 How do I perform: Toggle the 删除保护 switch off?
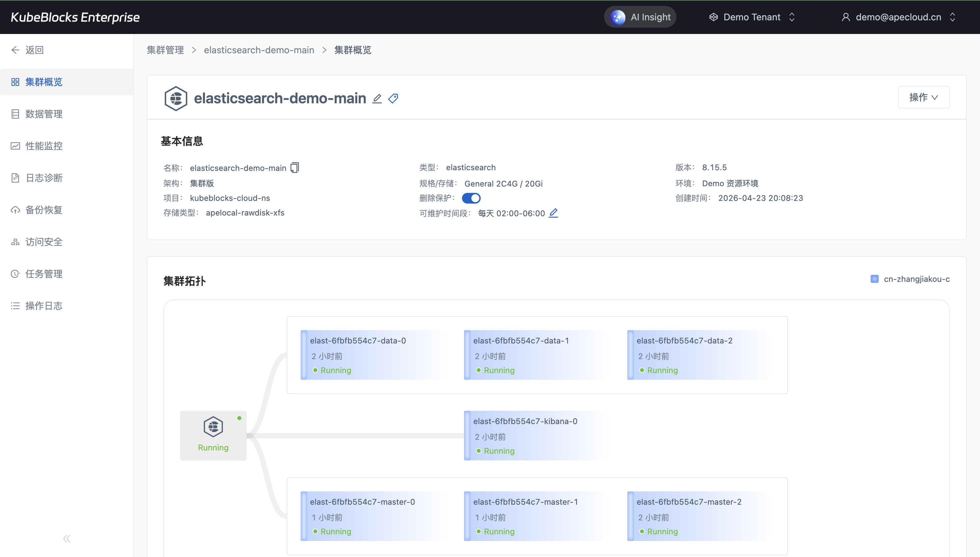click(471, 198)
